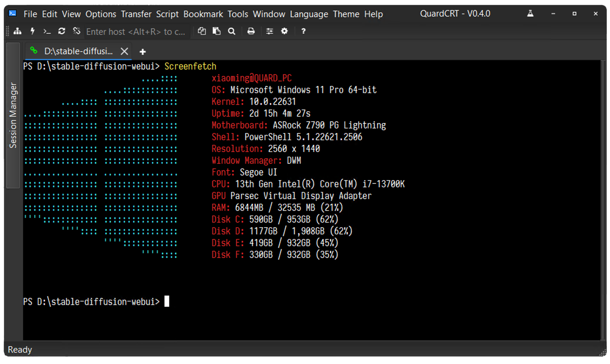
Task: Click the quick connect lightning icon
Action: tap(32, 31)
